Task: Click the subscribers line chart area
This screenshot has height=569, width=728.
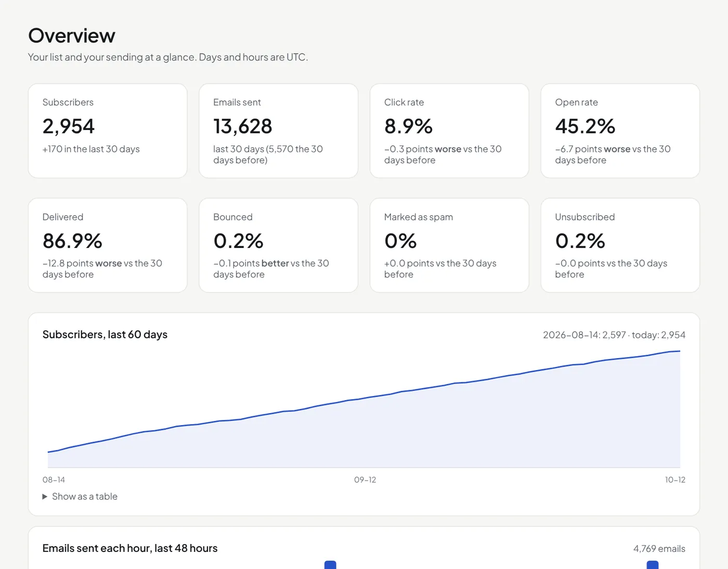Action: pos(364,409)
